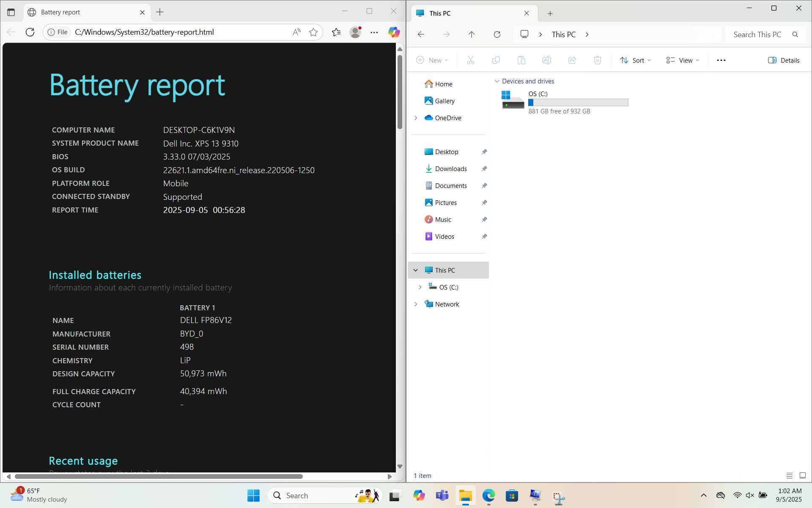This screenshot has height=508, width=812.
Task: Click the taskbar Search box
Action: pos(325,496)
